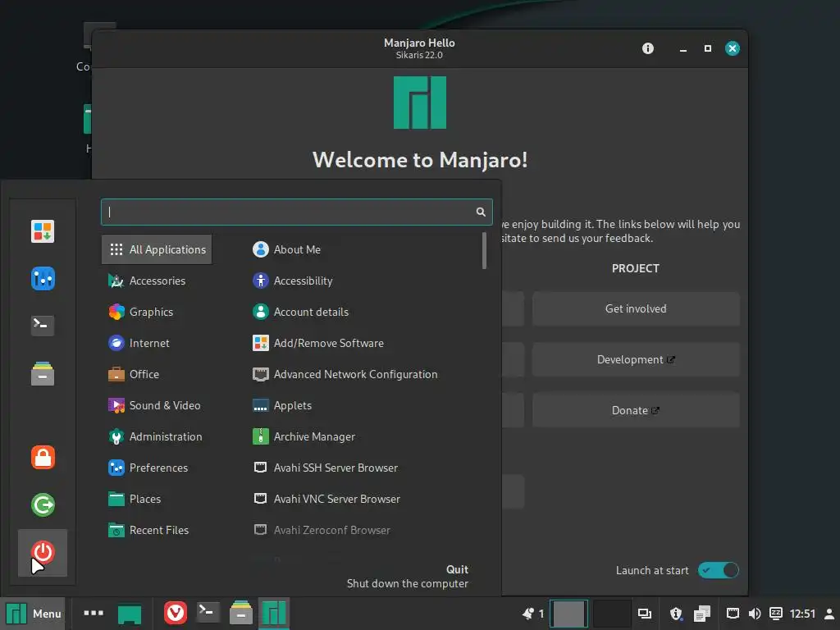Launch Add/Remove Software from app list
This screenshot has height=630, width=840.
coord(318,343)
